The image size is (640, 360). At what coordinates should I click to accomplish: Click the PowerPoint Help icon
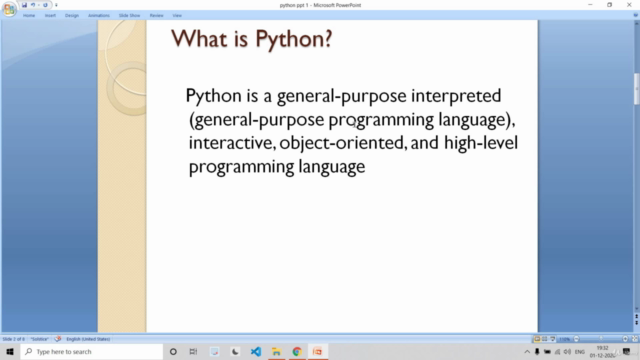tap(636, 15)
